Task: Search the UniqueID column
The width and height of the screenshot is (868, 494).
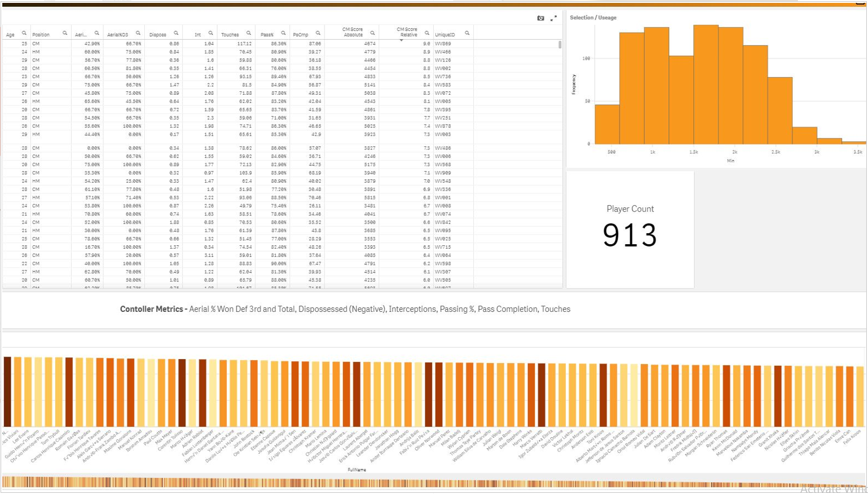Action: coord(467,33)
